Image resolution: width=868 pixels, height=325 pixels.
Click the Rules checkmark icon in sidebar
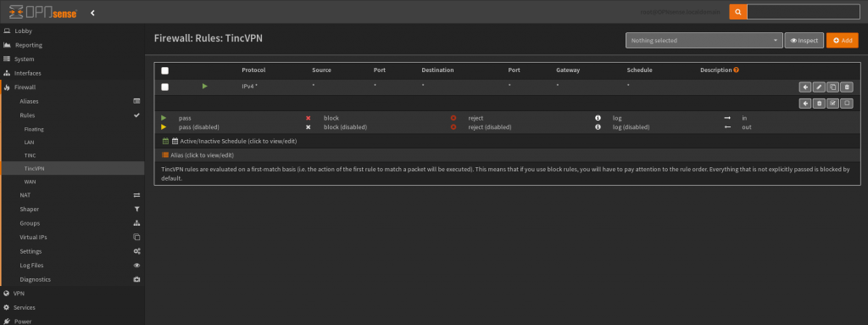[136, 115]
